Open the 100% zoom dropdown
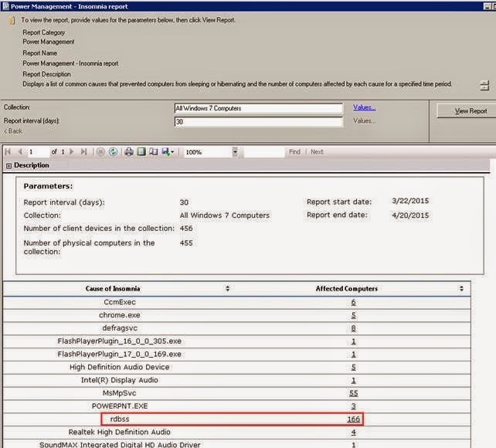Screen dimensions: 496x448 click(x=235, y=152)
